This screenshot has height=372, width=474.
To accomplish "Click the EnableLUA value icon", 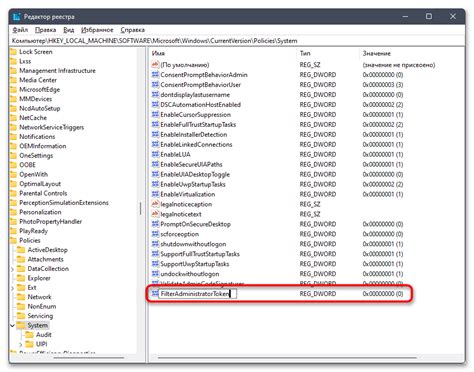I will 155,154.
